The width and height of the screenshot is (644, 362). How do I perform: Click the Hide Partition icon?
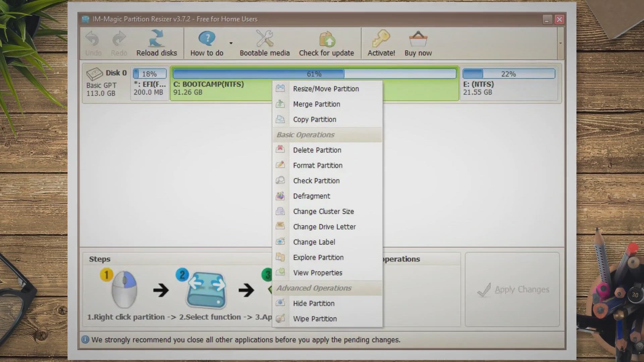280,303
